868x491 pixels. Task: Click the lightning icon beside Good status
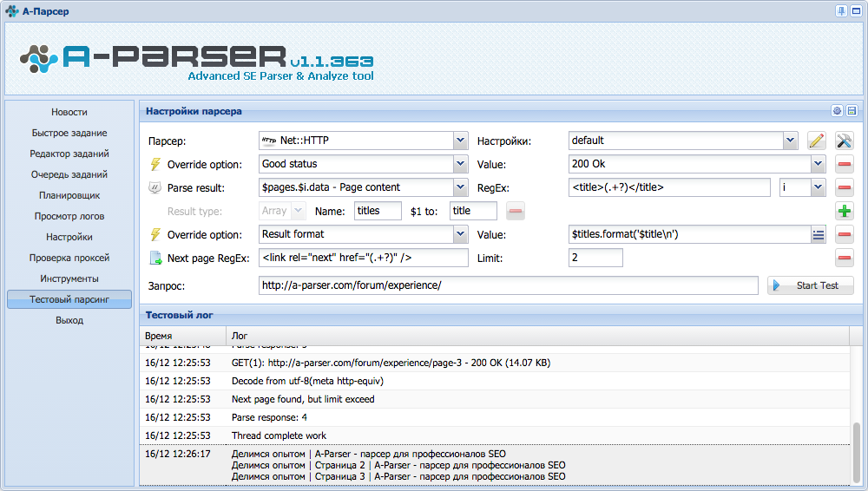[155, 165]
